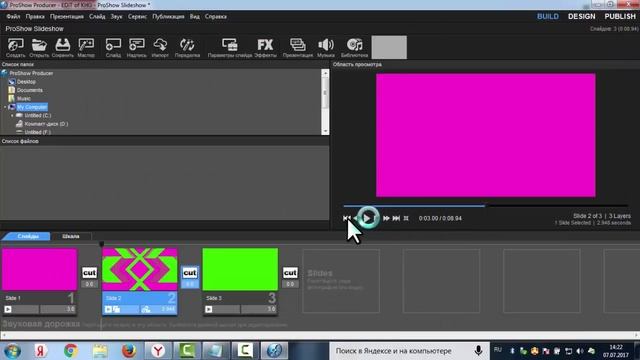640x360 pixels.
Task: Click the gray preview box in toolbar
Action: 389,47
